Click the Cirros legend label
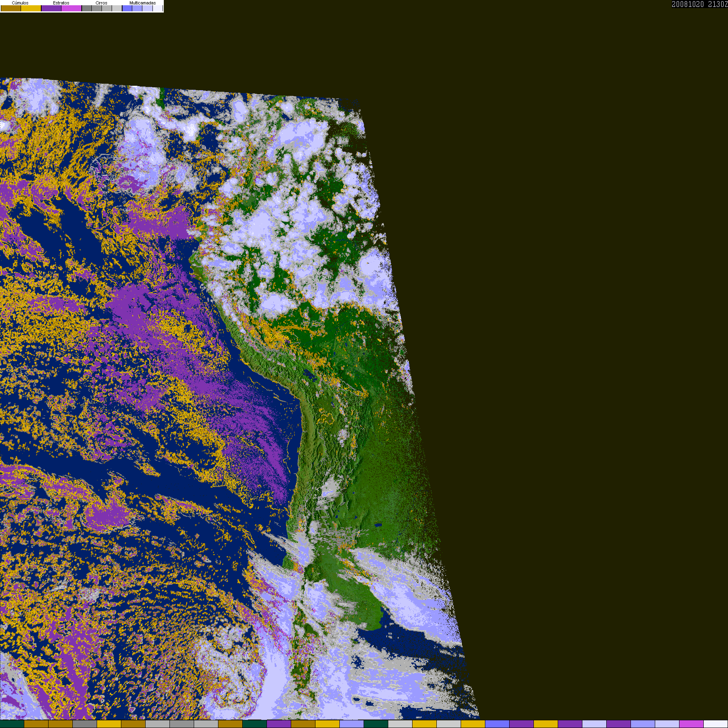Image resolution: width=728 pixels, height=728 pixels. (102, 3)
